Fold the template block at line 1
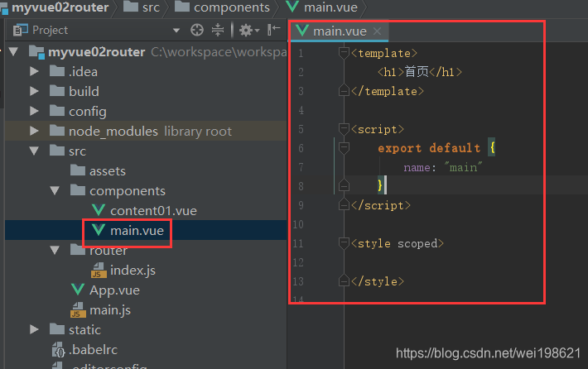588x369 pixels. (x=344, y=53)
